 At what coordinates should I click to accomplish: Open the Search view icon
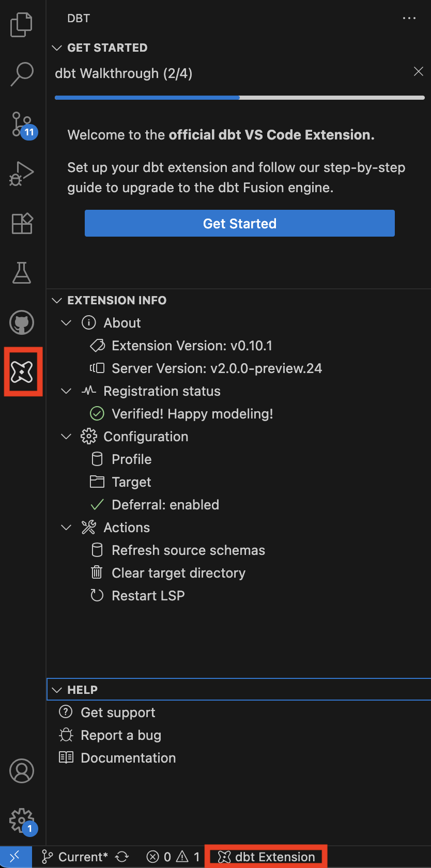(x=22, y=74)
